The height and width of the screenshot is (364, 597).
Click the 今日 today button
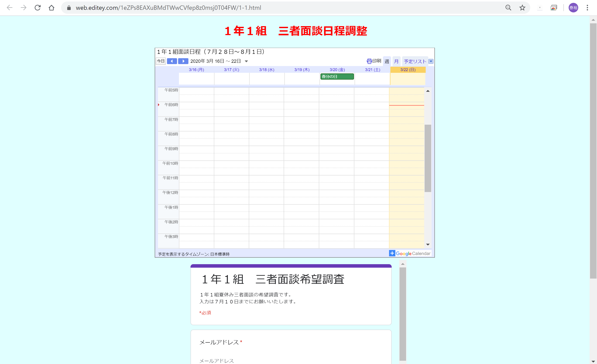(161, 61)
